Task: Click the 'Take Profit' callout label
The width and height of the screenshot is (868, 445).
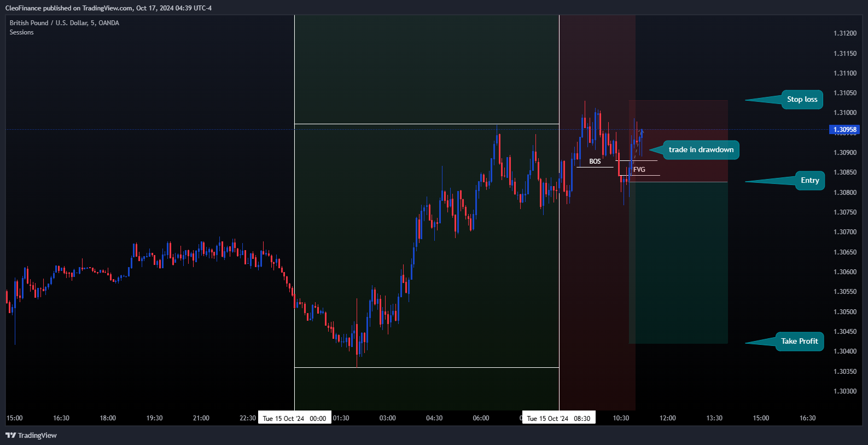Action: [800, 342]
